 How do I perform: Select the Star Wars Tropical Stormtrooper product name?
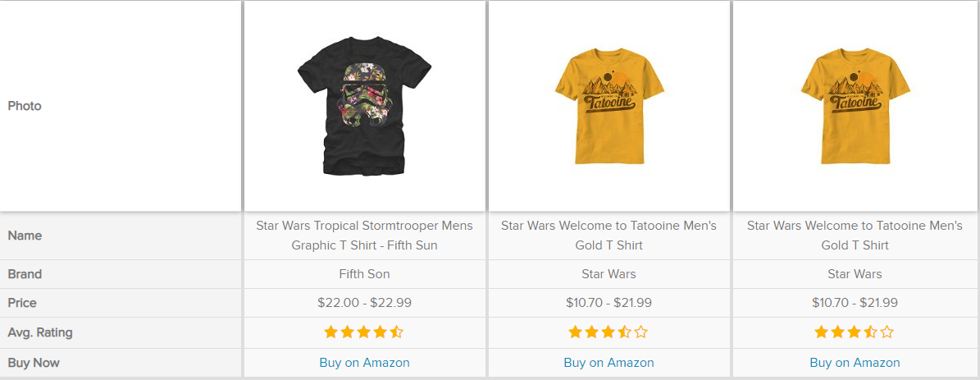pos(364,235)
